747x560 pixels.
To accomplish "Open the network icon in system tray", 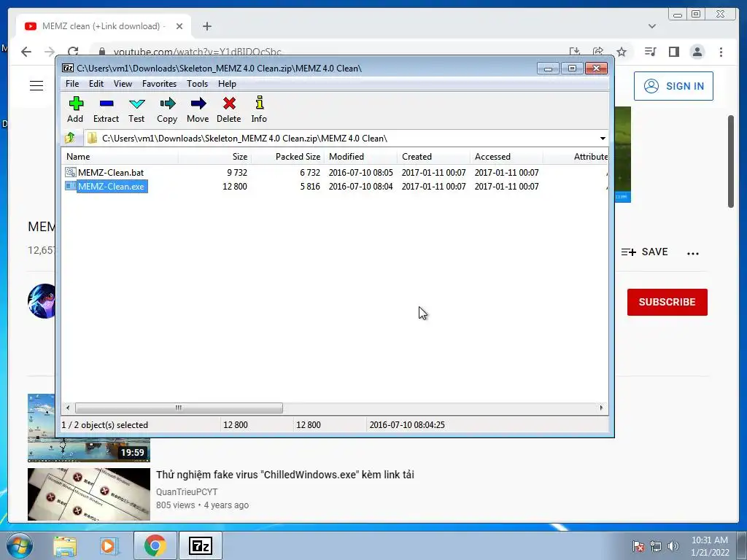I will click(656, 546).
